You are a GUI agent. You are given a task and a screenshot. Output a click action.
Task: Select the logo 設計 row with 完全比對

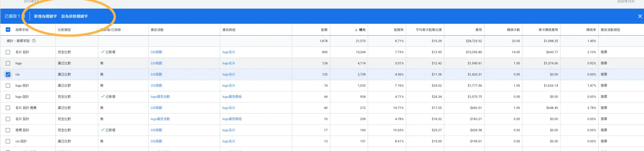[8, 97]
